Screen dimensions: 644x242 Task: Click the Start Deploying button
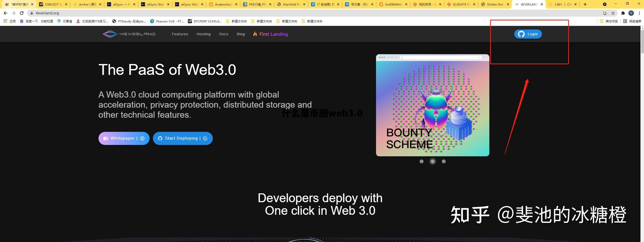point(183,138)
